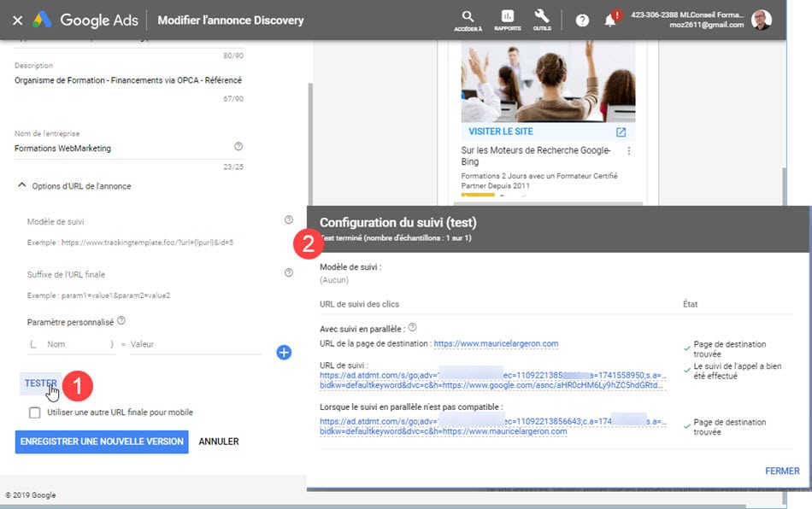Screen dimensions: 812x509
Task: Click the search magnifier icon (Accéder à)
Action: [468, 16]
